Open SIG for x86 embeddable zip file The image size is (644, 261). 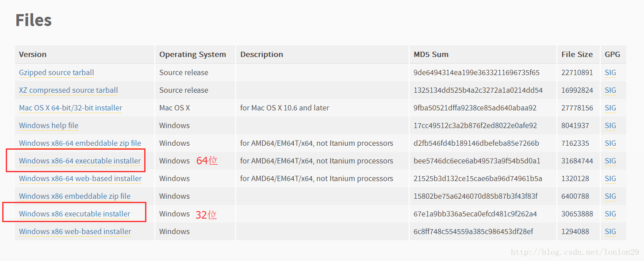point(610,196)
